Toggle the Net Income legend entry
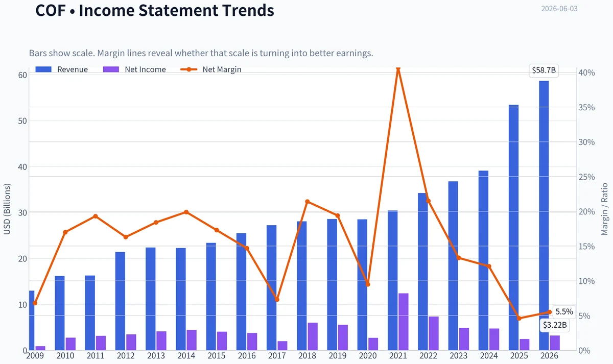 pos(135,69)
